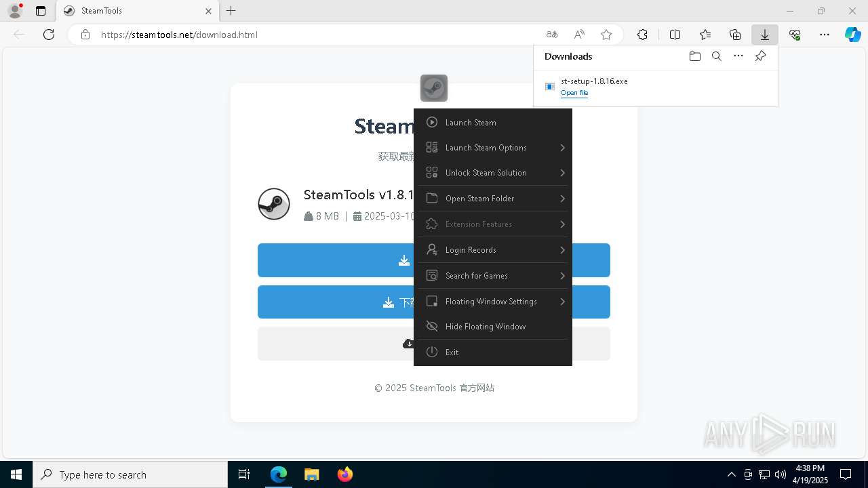Expand arrow next to Login Records

pyautogui.click(x=563, y=250)
